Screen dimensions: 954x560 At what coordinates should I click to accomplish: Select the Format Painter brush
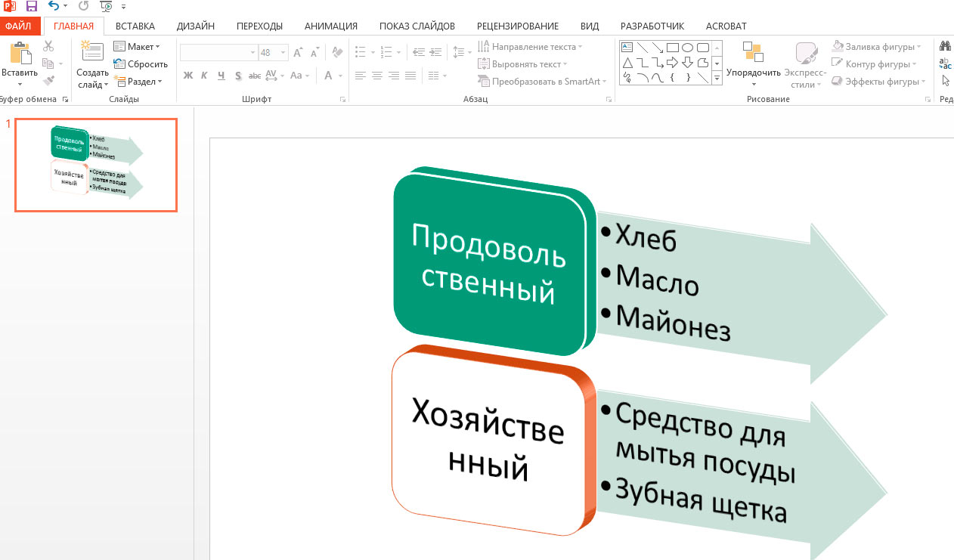pos(49,80)
